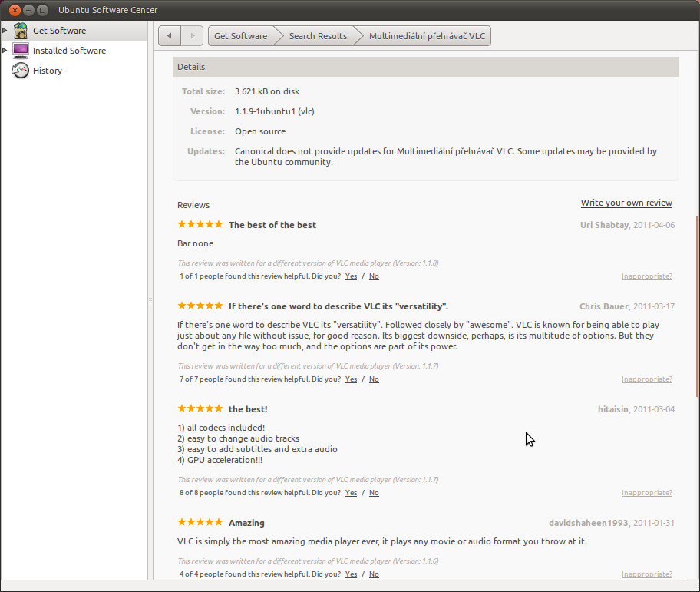Viewport: 700px width, 592px height.
Task: Click the star rating of 'Amazing' review
Action: (x=200, y=522)
